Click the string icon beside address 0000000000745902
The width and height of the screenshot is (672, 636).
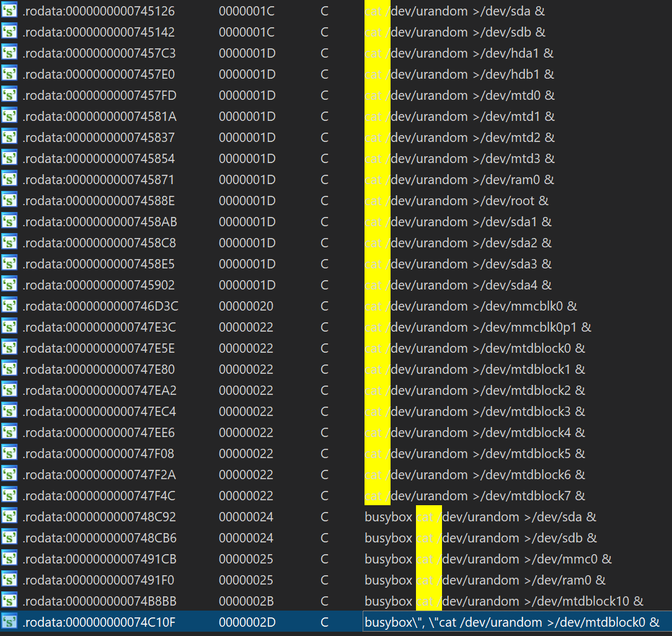click(x=9, y=285)
